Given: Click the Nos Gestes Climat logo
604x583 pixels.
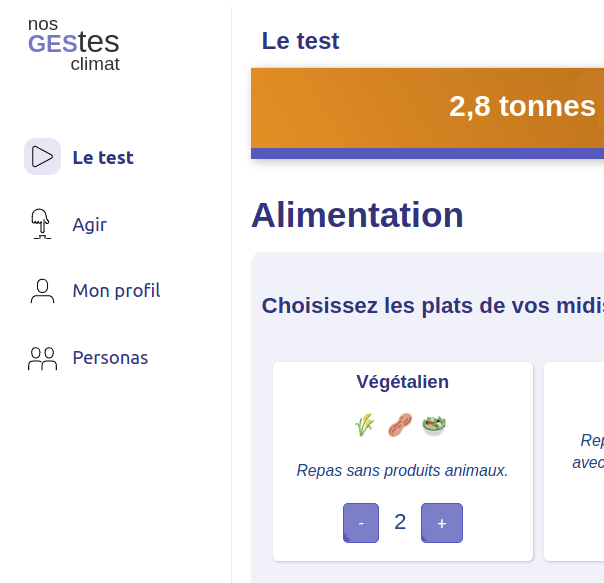Looking at the screenshot, I should pyautogui.click(x=74, y=45).
